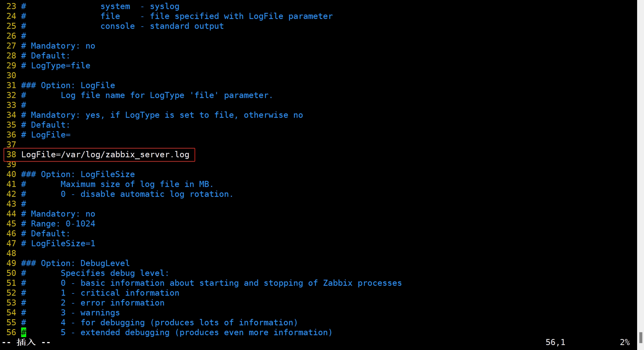Click the 2% file position indicator
The width and height of the screenshot is (644, 350).
coord(624,342)
